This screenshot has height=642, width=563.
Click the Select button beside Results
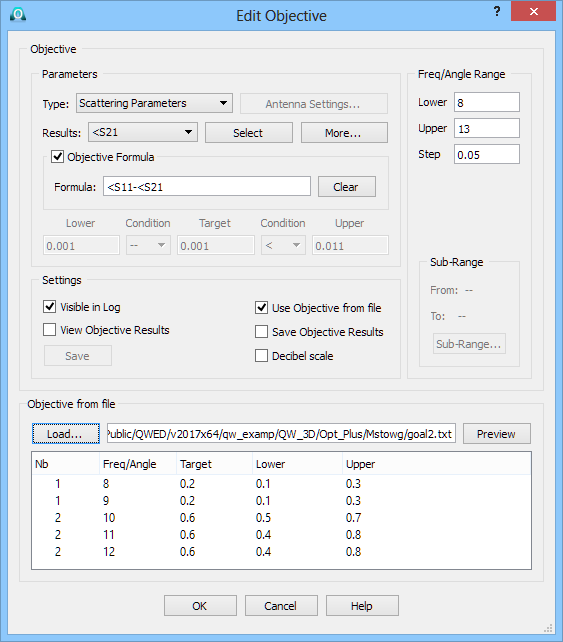point(249,133)
